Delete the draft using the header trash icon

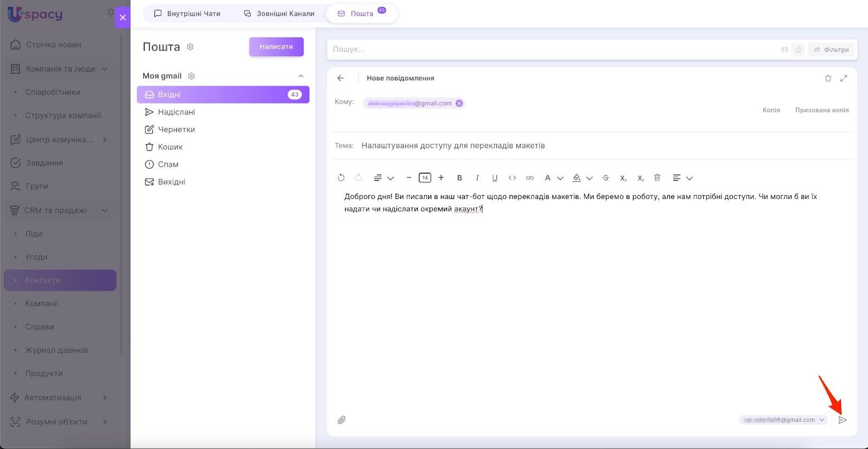828,78
